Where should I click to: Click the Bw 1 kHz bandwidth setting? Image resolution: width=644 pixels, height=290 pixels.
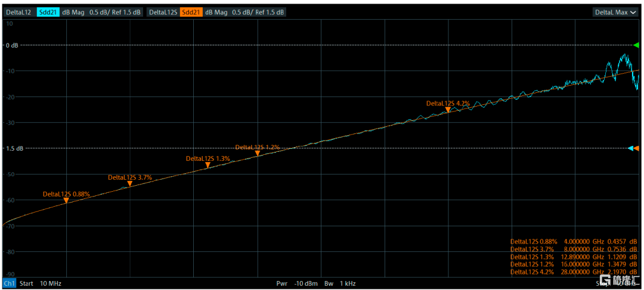[340, 283]
